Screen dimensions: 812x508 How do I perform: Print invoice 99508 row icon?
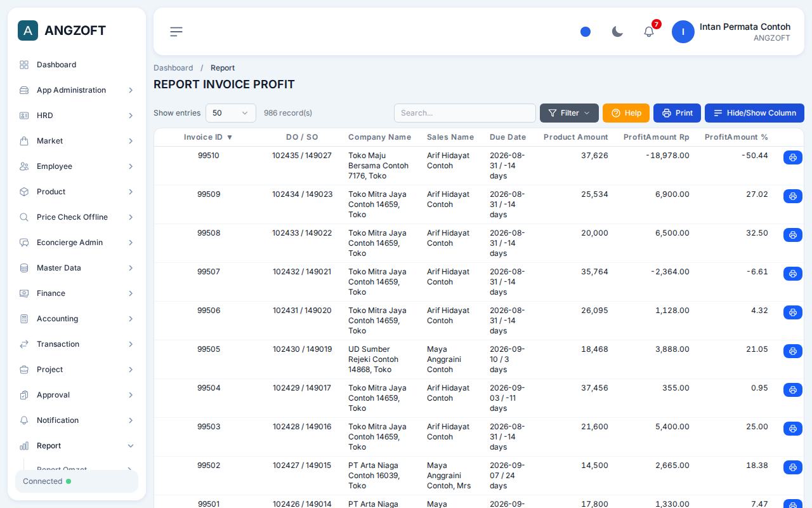point(793,235)
